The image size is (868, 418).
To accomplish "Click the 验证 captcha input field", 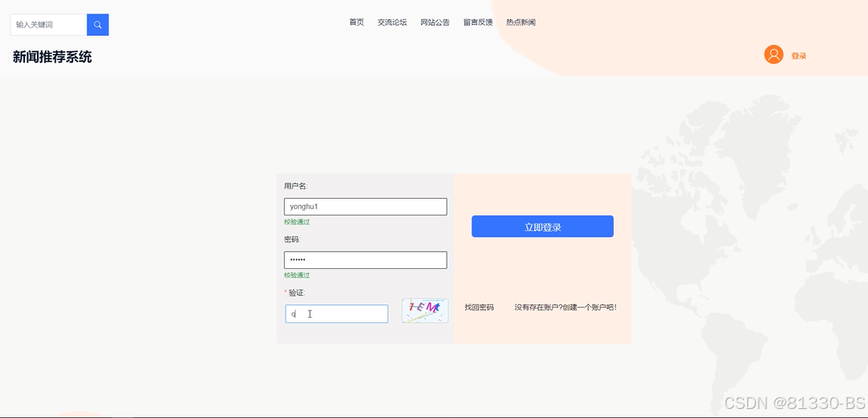I will click(x=337, y=314).
